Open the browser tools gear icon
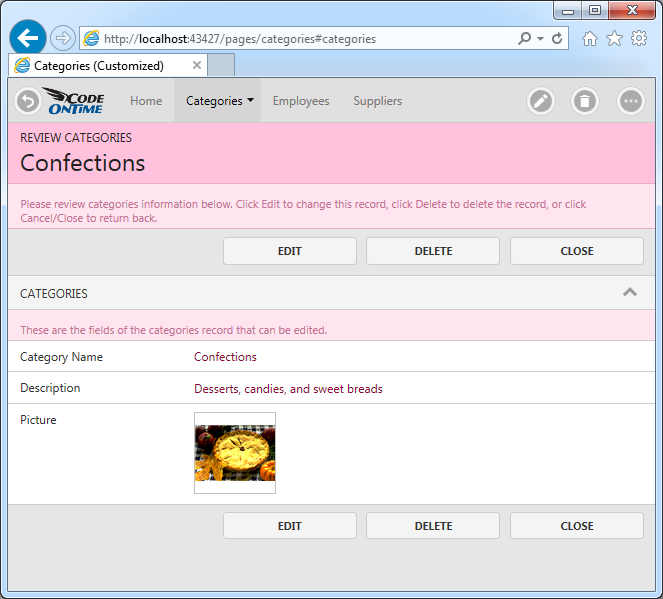 [639, 38]
